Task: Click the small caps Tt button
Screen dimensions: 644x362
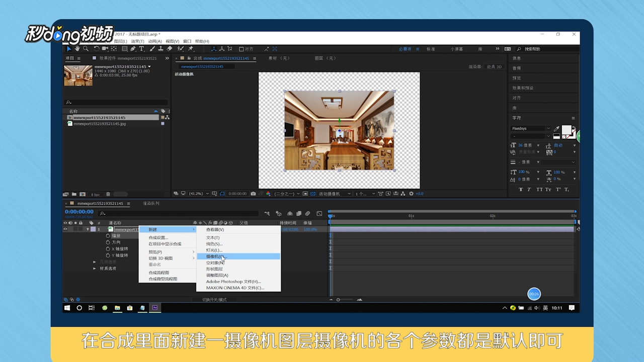Action: [548, 190]
